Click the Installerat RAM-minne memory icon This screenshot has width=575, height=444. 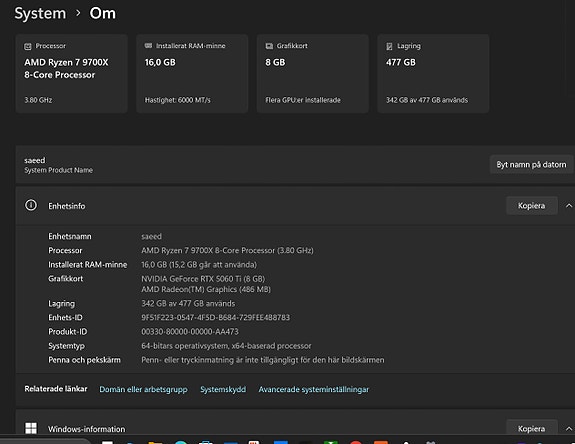(x=148, y=46)
